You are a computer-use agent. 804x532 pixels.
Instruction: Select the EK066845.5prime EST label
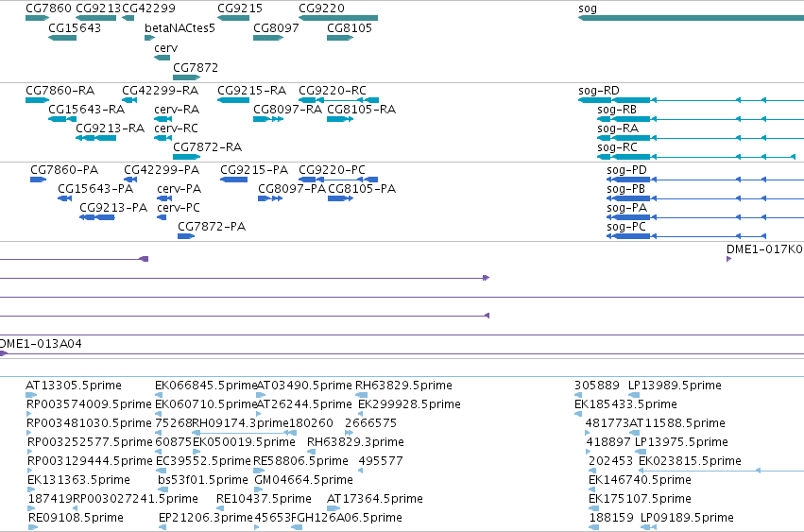pos(206,386)
